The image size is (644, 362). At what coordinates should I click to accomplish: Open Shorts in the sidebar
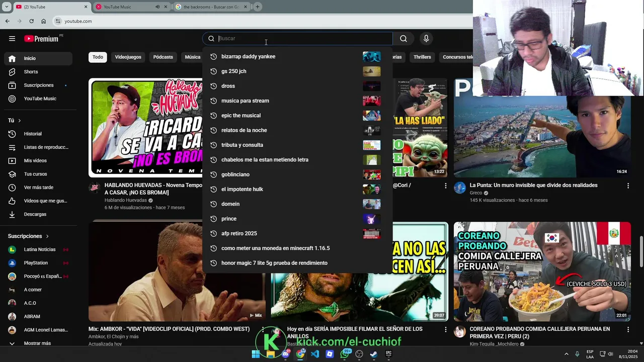point(38,72)
